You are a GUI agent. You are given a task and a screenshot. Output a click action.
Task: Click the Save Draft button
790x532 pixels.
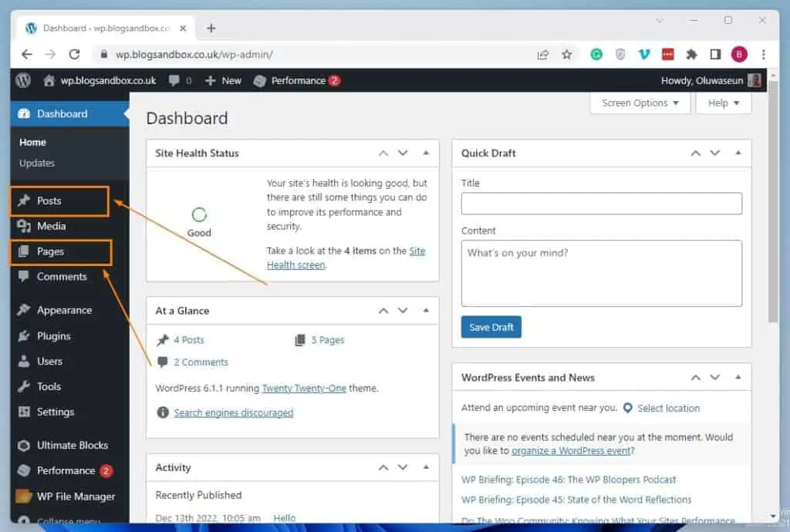[491, 326]
